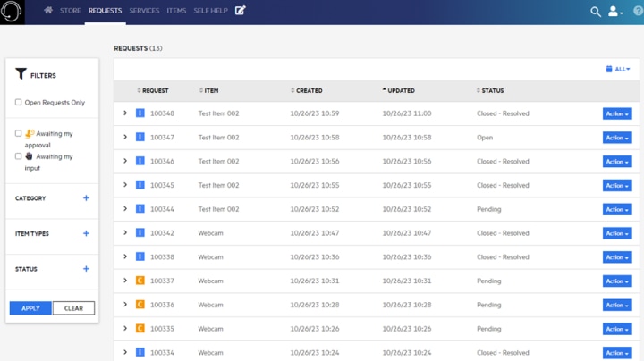The image size is (644, 361).
Task: Sort by the REQUEST column
Action: point(153,90)
